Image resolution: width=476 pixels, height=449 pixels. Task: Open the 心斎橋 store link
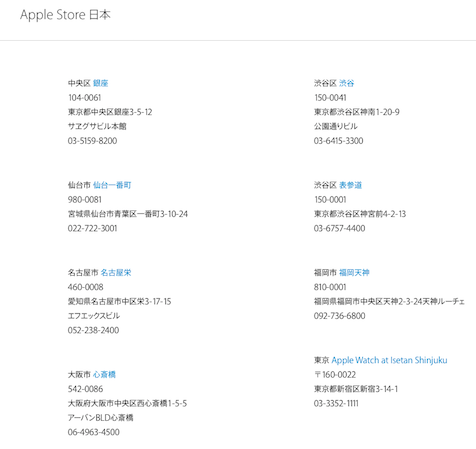pos(104,375)
